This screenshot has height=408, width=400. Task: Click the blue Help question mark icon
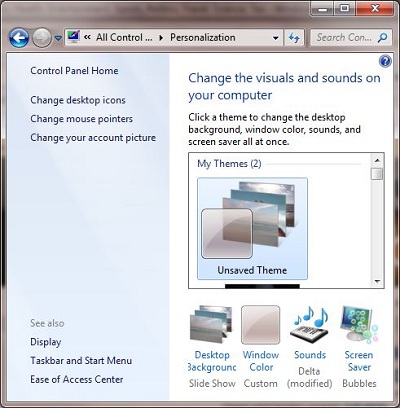[385, 61]
